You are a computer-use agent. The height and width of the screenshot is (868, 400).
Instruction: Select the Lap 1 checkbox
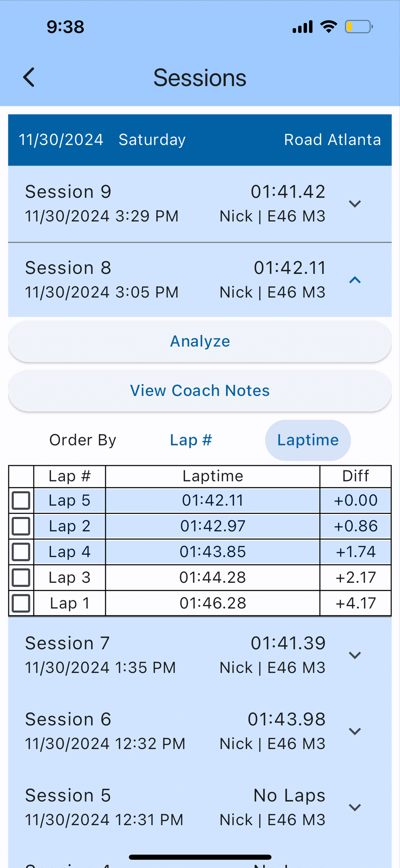(x=21, y=603)
